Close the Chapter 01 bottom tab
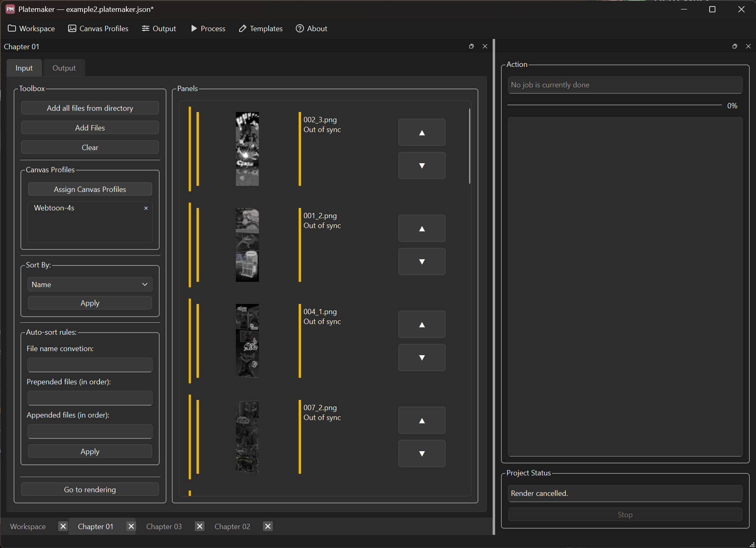The image size is (756, 548). (131, 526)
